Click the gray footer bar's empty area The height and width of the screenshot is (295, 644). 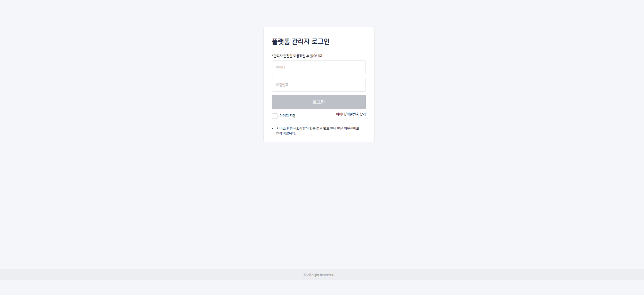139,274
